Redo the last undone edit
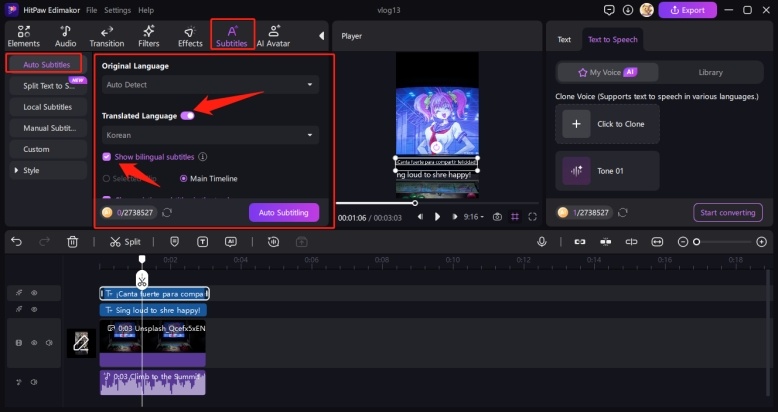This screenshot has height=413, width=778. (x=45, y=242)
